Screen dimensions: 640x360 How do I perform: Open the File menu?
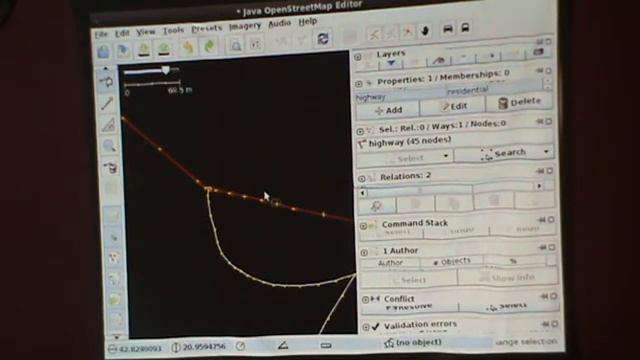pyautogui.click(x=101, y=34)
